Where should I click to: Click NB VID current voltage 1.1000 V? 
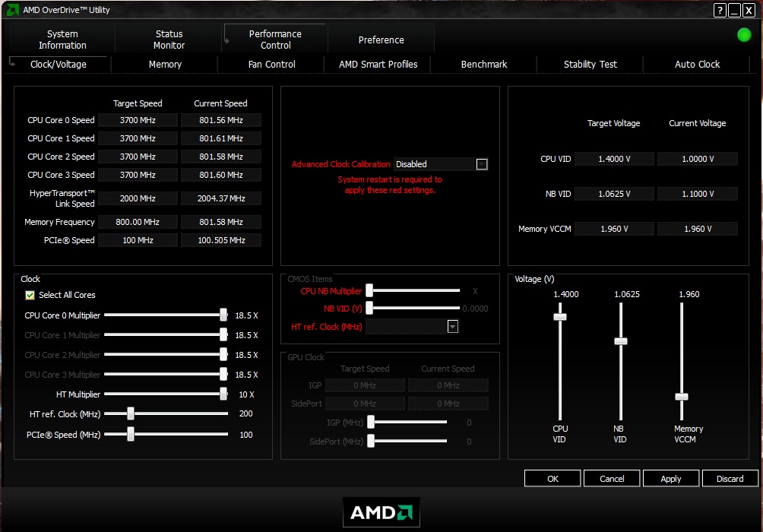click(x=698, y=194)
